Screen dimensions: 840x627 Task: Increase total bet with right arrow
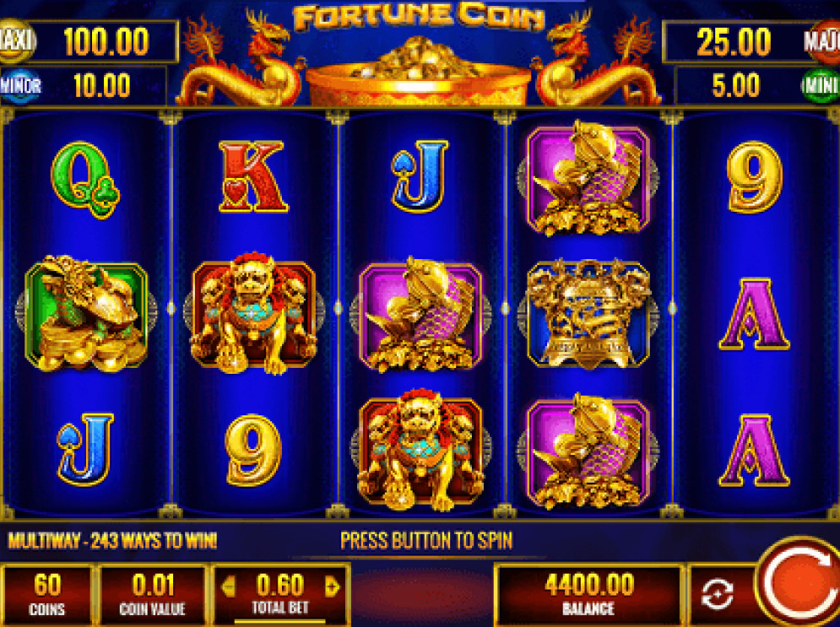point(332,586)
